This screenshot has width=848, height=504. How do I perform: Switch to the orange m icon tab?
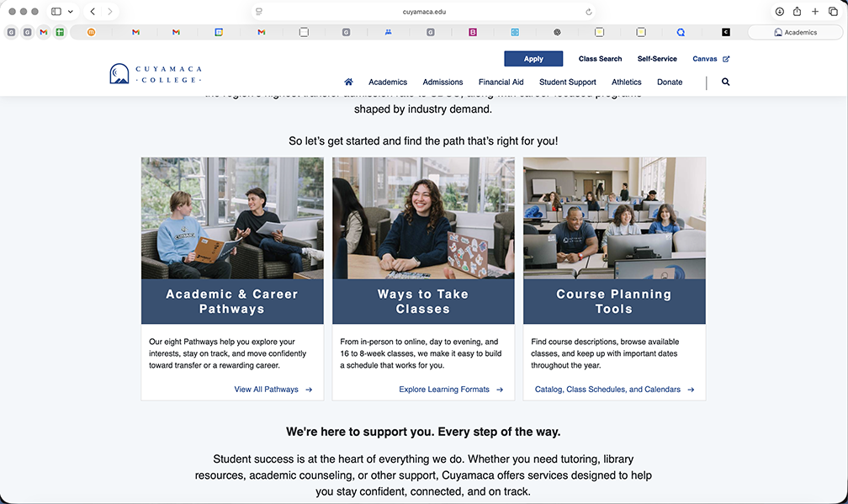[91, 33]
